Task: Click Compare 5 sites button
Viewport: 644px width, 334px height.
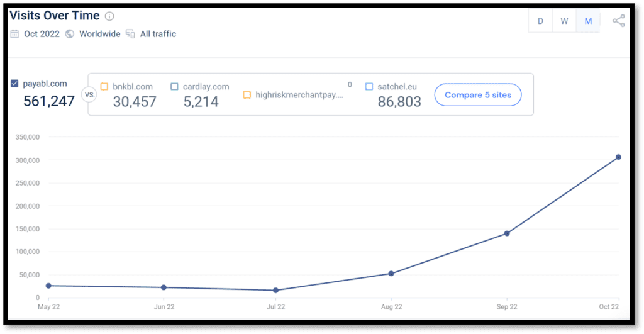Action: pos(478,95)
